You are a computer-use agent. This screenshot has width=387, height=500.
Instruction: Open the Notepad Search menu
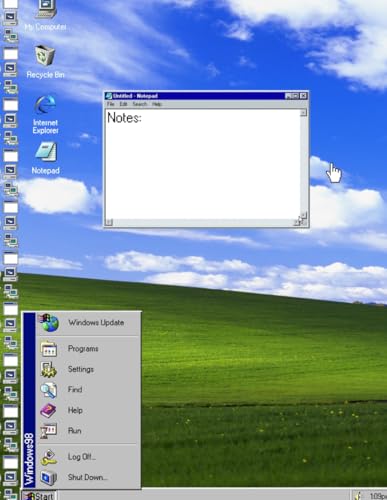click(140, 104)
